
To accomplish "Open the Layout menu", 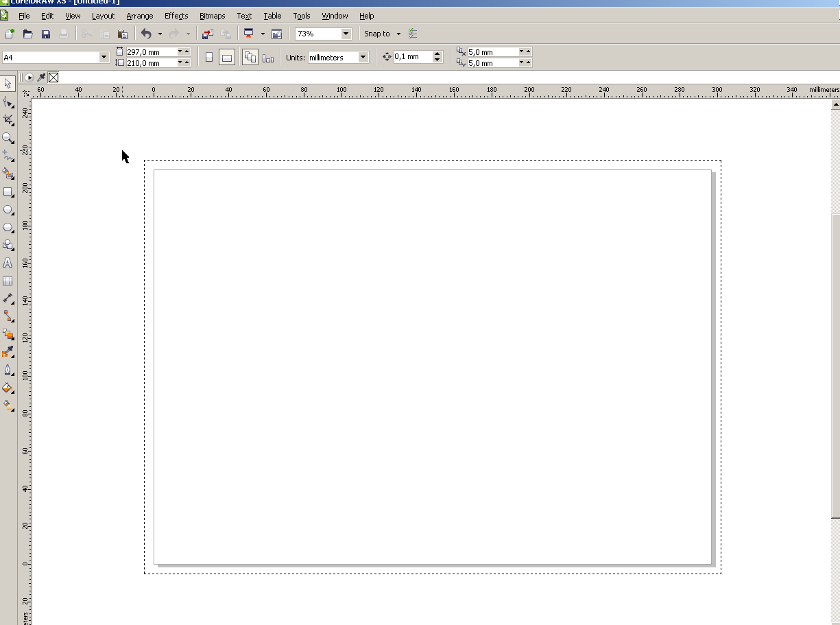I will pos(104,16).
